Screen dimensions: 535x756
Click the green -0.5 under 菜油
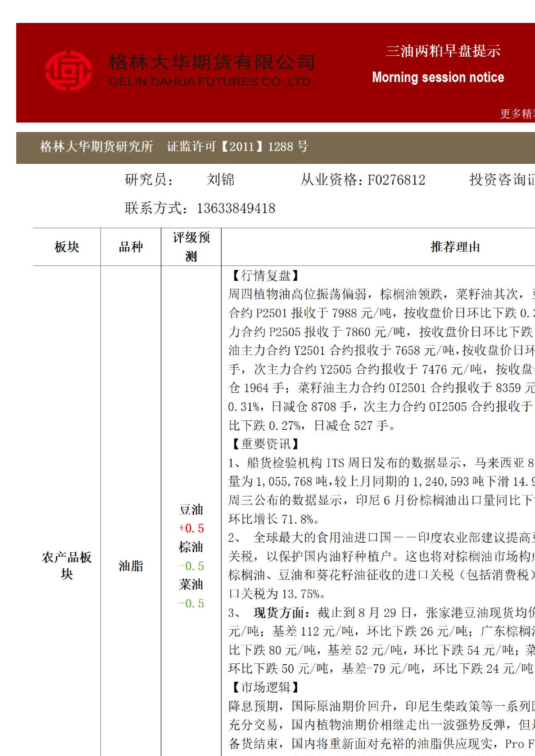(x=191, y=603)
